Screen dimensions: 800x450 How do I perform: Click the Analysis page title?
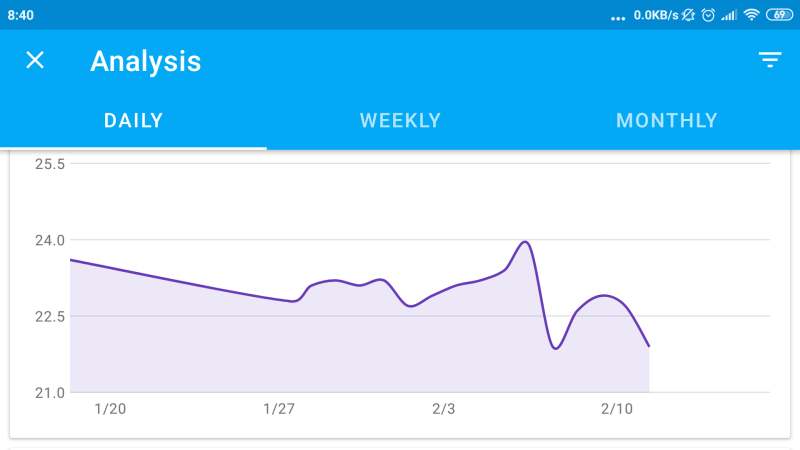[x=146, y=61]
